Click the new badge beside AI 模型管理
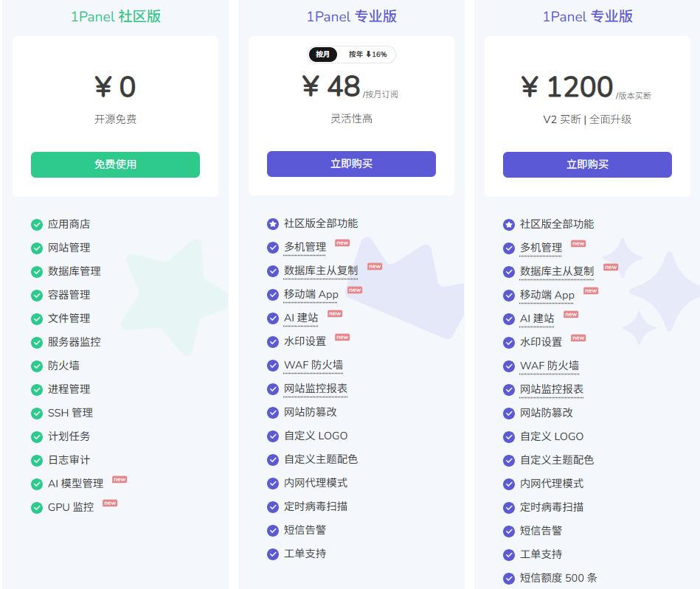 click(x=120, y=479)
